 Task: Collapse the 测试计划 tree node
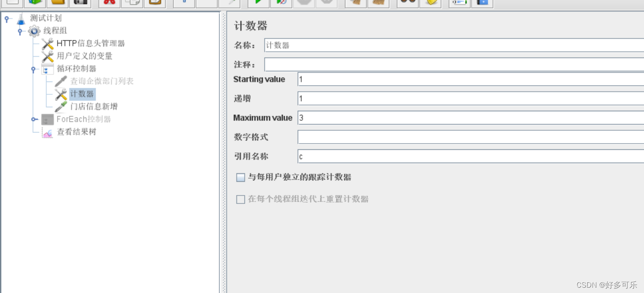point(7,19)
